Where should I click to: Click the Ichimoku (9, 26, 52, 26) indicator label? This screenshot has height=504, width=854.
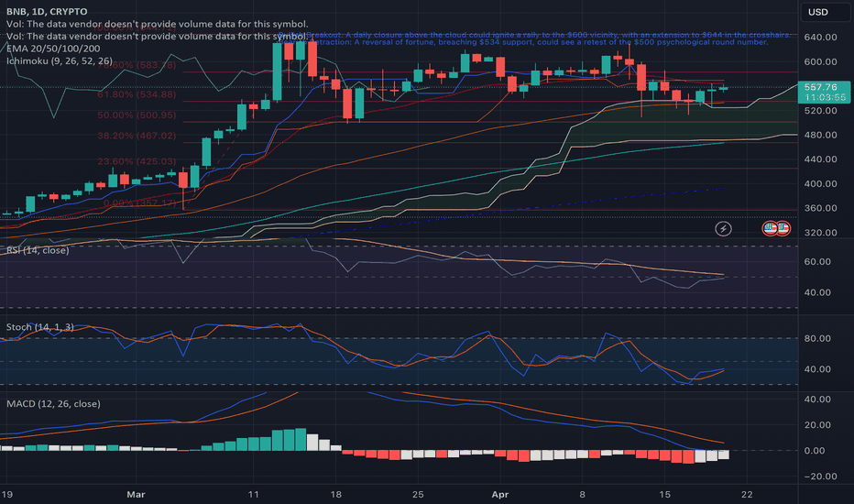click(60, 61)
